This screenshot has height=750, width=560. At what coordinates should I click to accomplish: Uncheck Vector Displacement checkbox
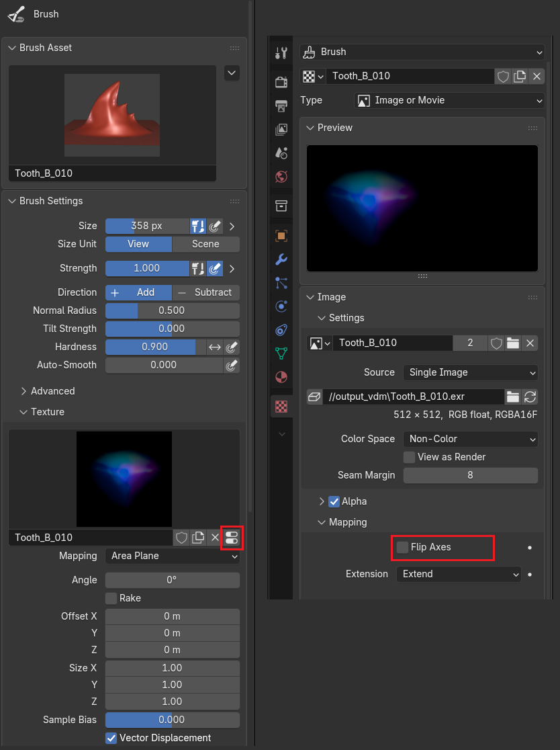(x=111, y=738)
